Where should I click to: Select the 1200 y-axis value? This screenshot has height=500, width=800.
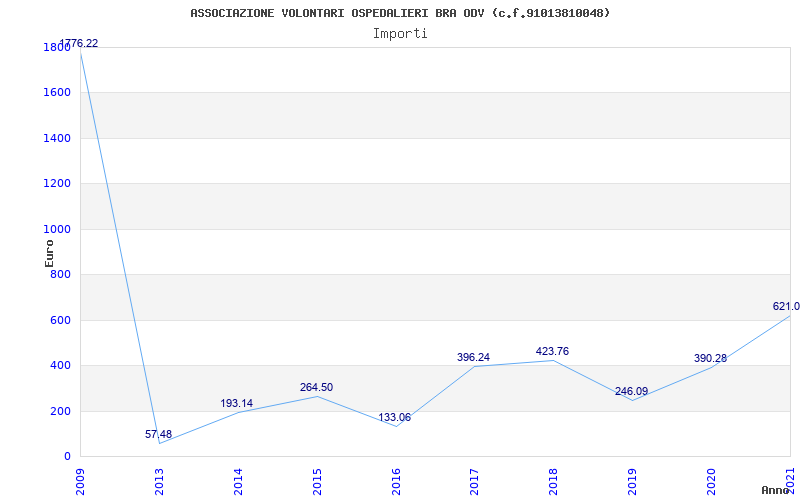point(57,184)
